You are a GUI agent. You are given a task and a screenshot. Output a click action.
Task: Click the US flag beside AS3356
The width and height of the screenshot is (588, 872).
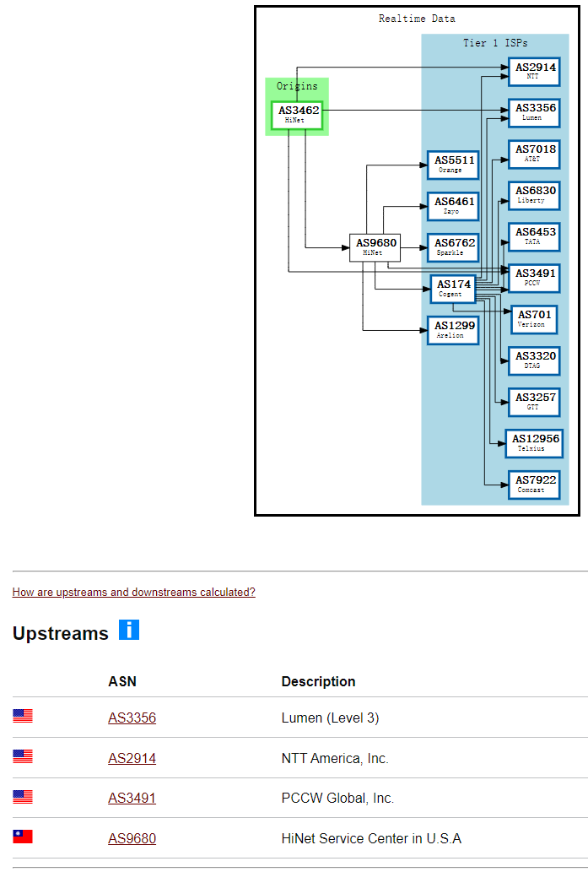23,716
